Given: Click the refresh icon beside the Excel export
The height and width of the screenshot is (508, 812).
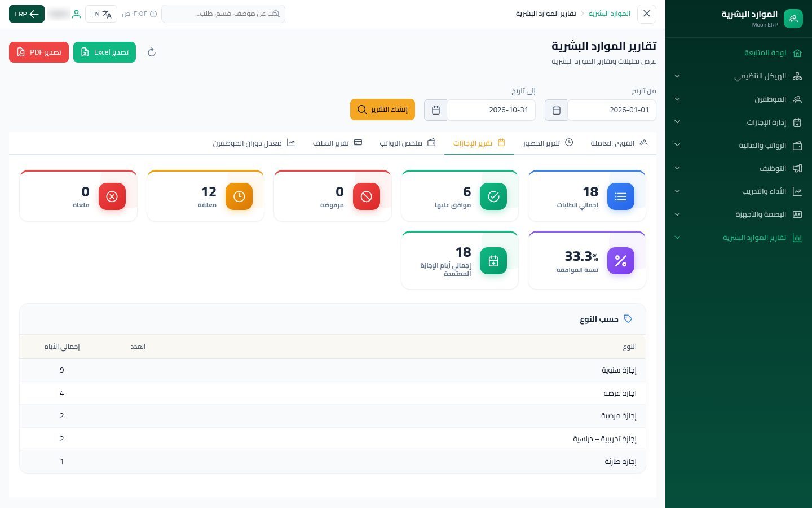Looking at the screenshot, I should coord(151,52).
